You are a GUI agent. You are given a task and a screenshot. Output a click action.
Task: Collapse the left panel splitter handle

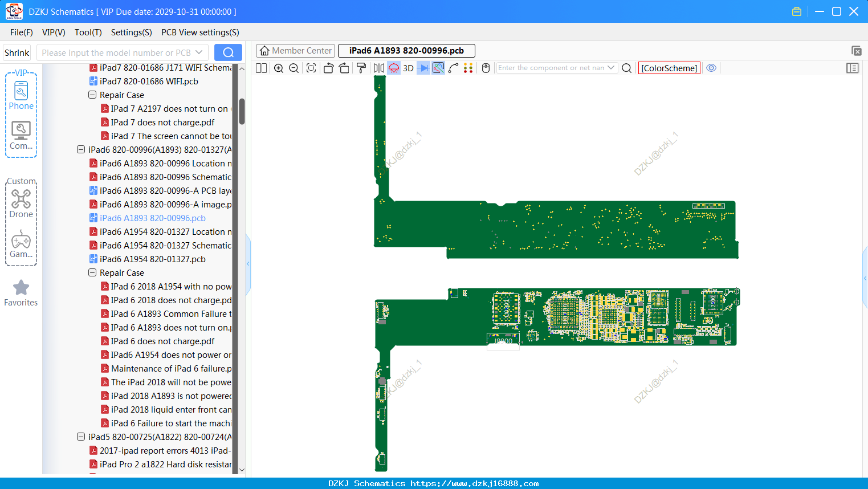pos(248,264)
